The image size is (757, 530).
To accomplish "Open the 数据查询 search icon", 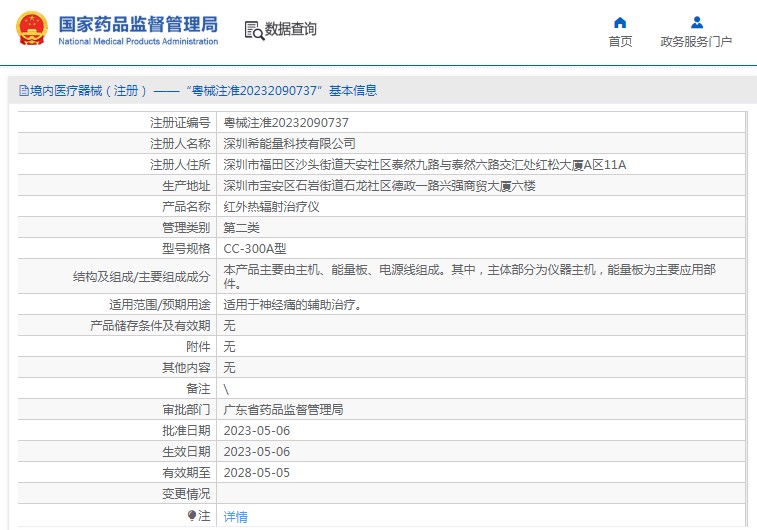I will pos(254,30).
